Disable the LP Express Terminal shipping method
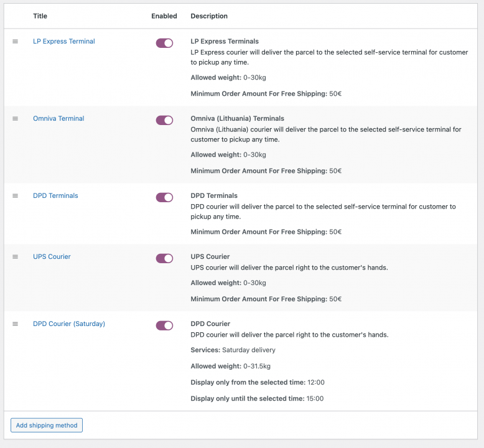The height and width of the screenshot is (448, 484). point(164,43)
